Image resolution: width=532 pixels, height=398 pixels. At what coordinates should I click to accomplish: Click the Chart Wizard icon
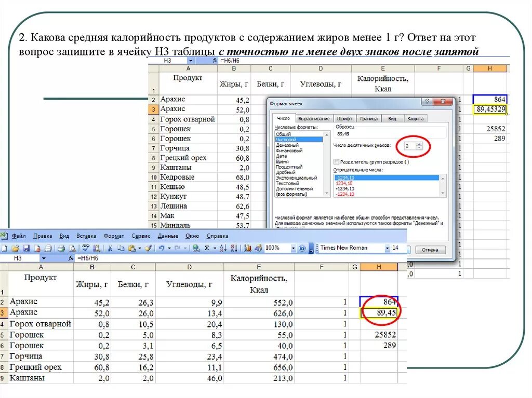247,248
